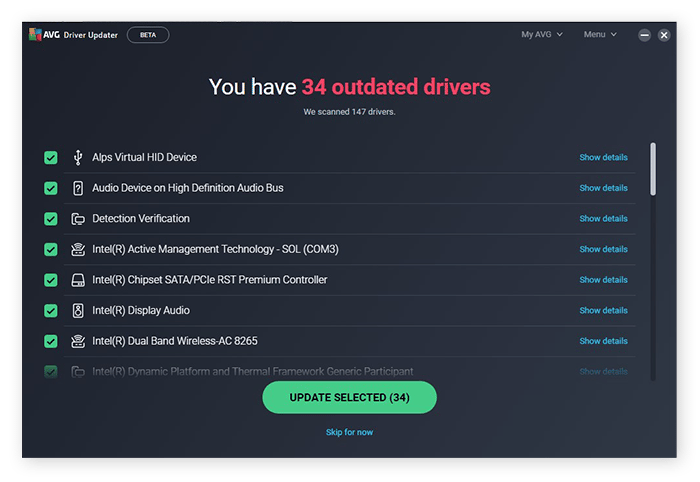Screen dimensions: 700x482
Task: Show details for Intel Chipset SATA/PCIe RST Controller
Action: pyautogui.click(x=604, y=280)
